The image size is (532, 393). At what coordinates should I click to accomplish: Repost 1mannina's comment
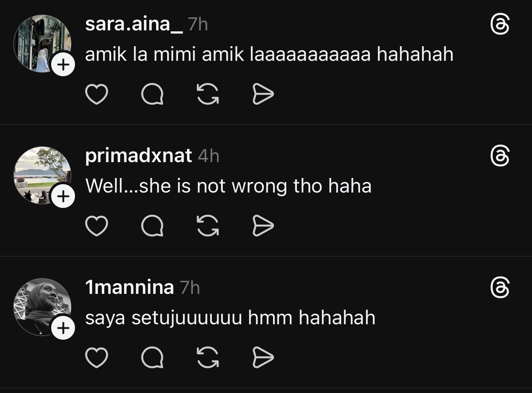point(208,357)
